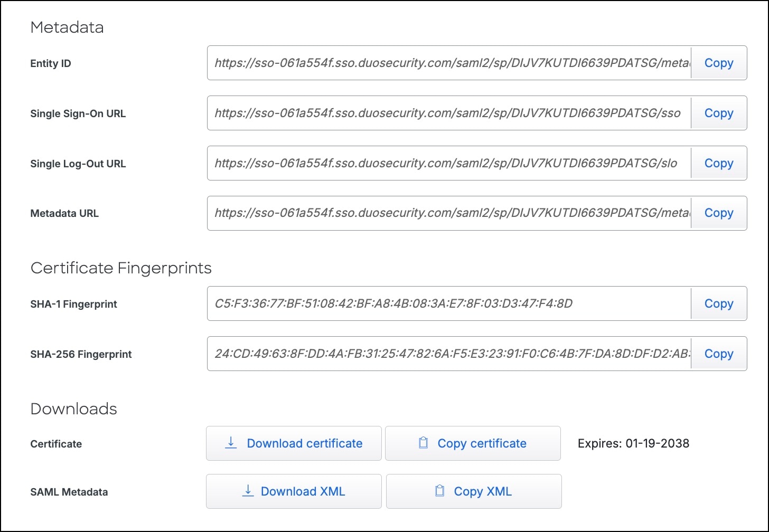The width and height of the screenshot is (769, 532).
Task: Focus the Single Log-Out URL field
Action: (449, 163)
